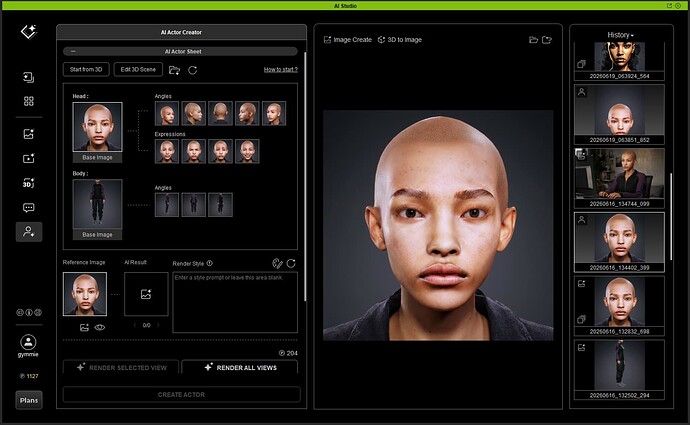The width and height of the screenshot is (690, 425).
Task: Click the large face preview image
Action: 438,225
